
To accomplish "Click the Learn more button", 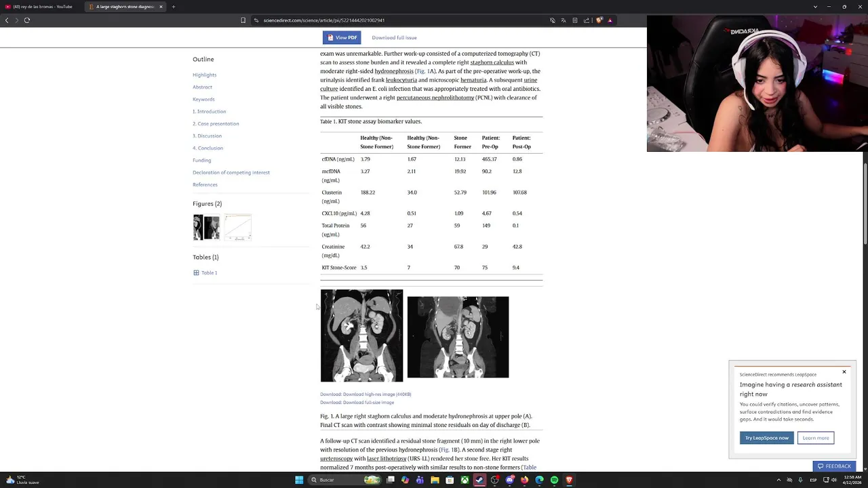I will pyautogui.click(x=816, y=438).
